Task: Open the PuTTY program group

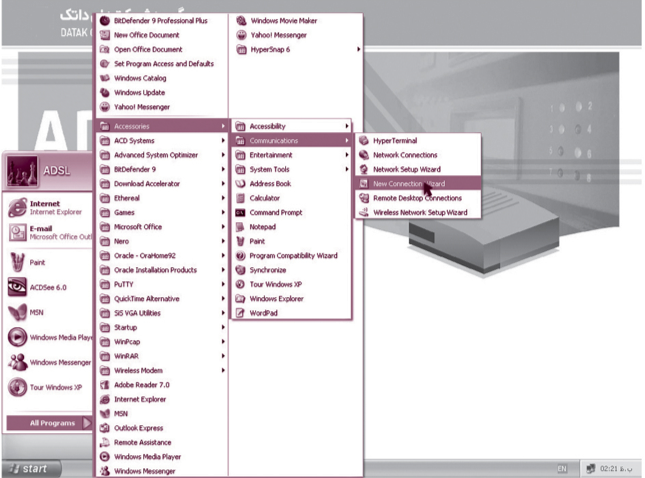Action: (162, 285)
